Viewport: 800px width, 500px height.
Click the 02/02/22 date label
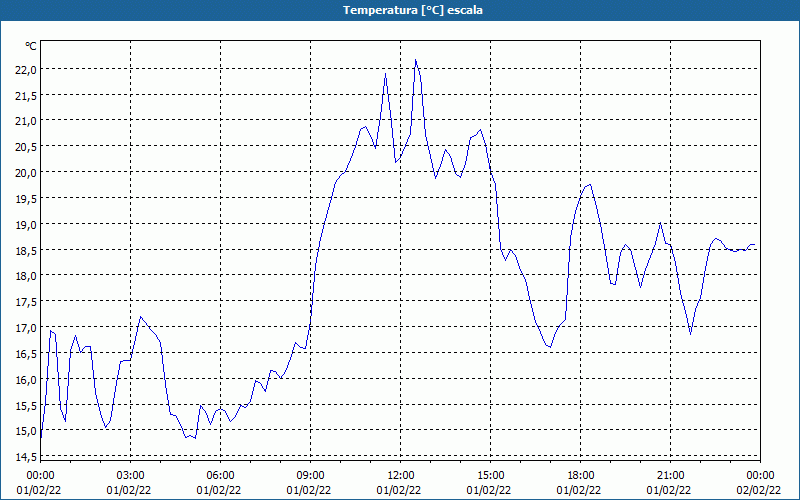point(759,490)
